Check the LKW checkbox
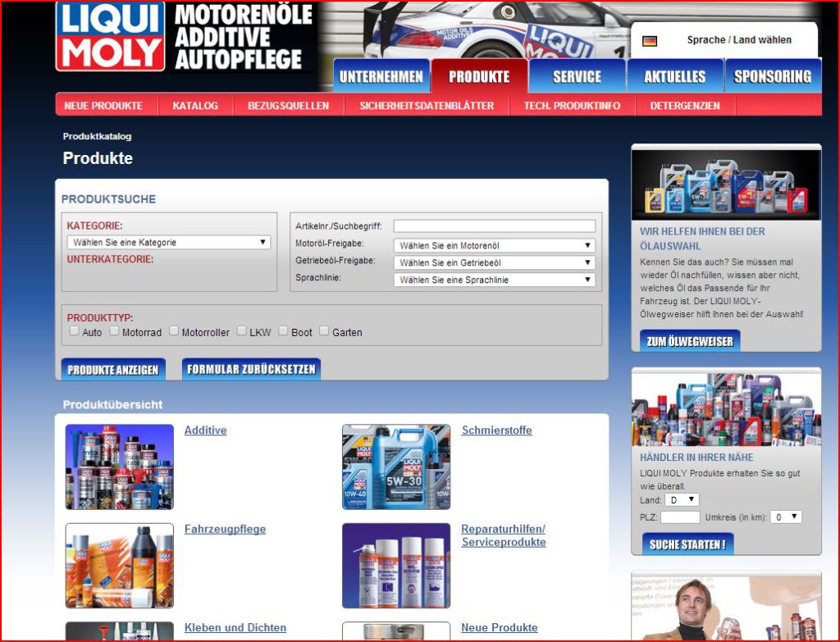Screen dimensions: 840x642 [x=242, y=331]
